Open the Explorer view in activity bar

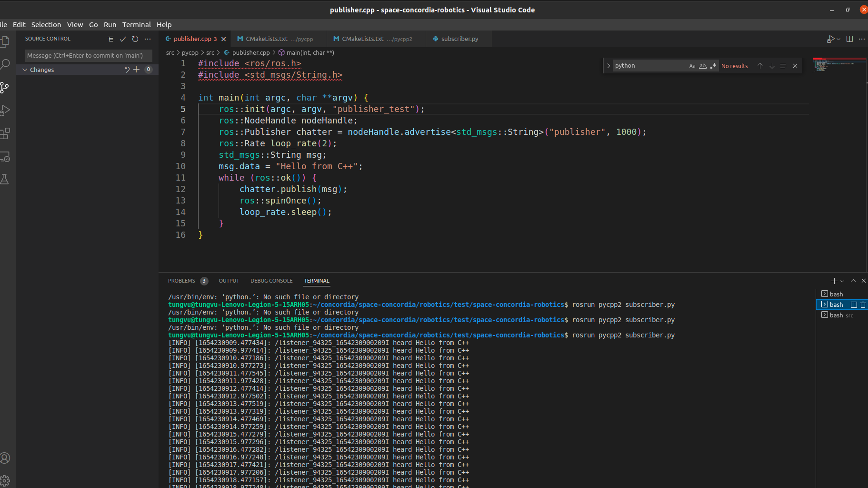tap(5, 41)
